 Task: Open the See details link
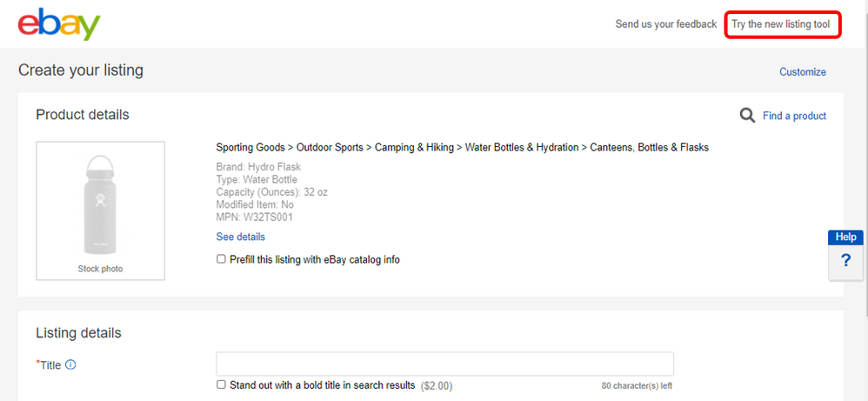coord(241,237)
